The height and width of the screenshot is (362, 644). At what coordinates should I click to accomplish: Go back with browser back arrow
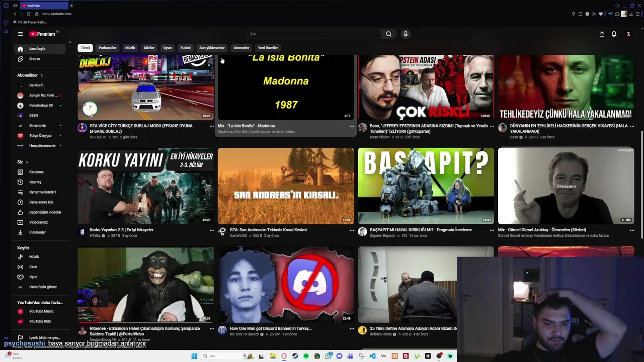pos(15,14)
